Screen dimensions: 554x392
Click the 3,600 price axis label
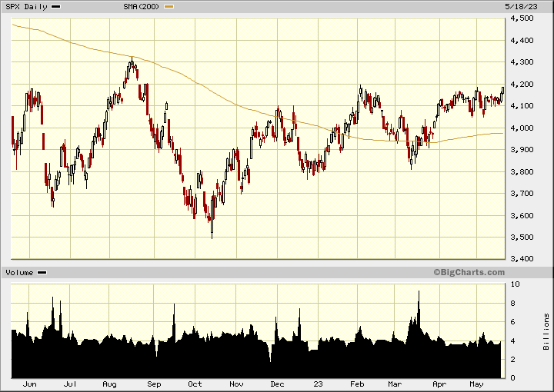[522, 215]
